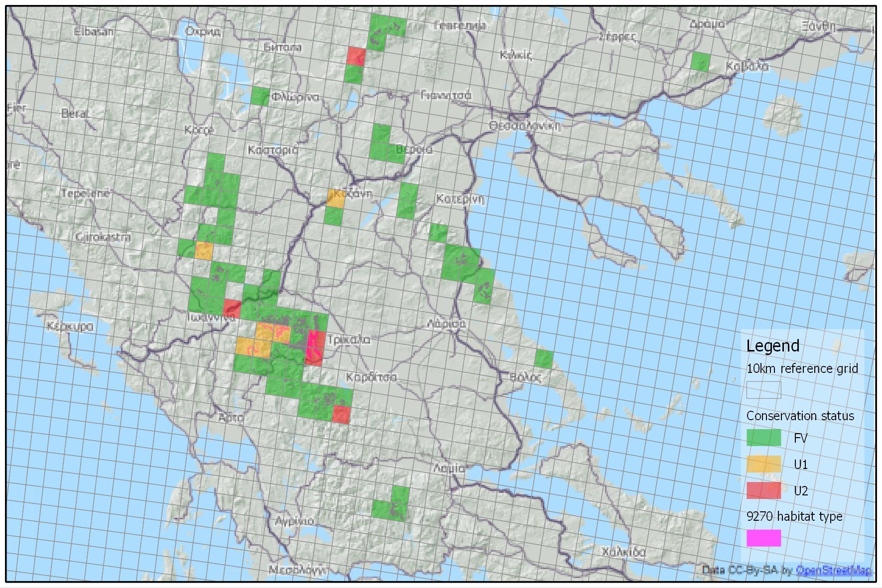
Task: Click the orange U1 legend swatch
Action: pyautogui.click(x=763, y=464)
